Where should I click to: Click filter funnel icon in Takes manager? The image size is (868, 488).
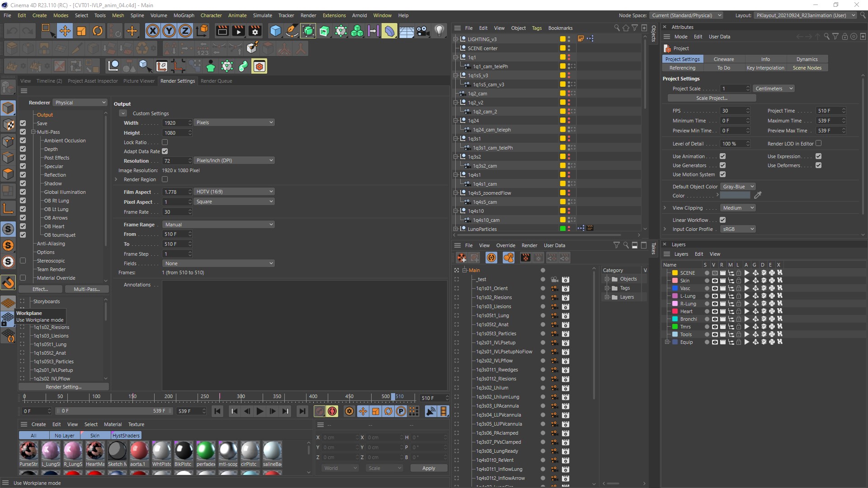tap(616, 245)
